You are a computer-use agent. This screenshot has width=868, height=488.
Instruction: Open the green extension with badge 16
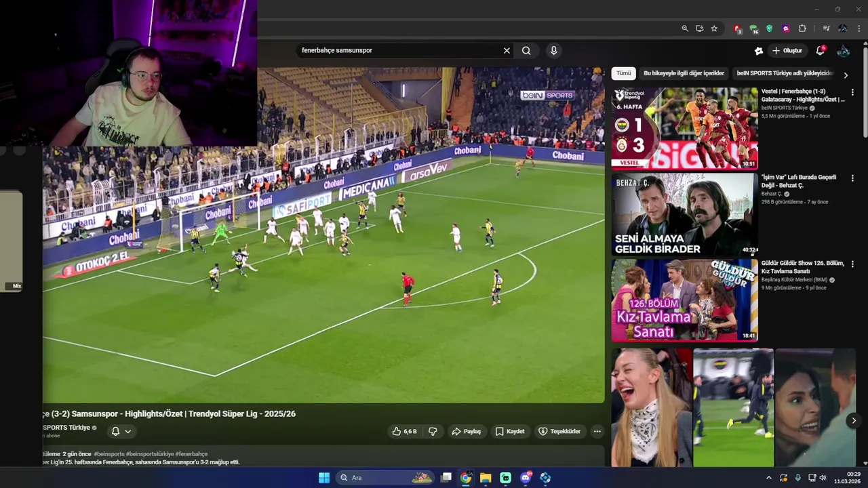pyautogui.click(x=753, y=28)
